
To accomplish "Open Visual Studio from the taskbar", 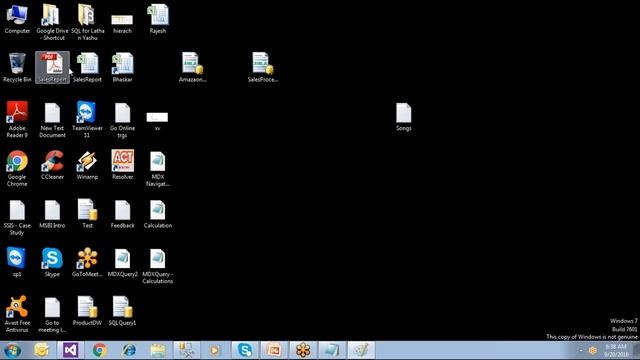I will 70,350.
